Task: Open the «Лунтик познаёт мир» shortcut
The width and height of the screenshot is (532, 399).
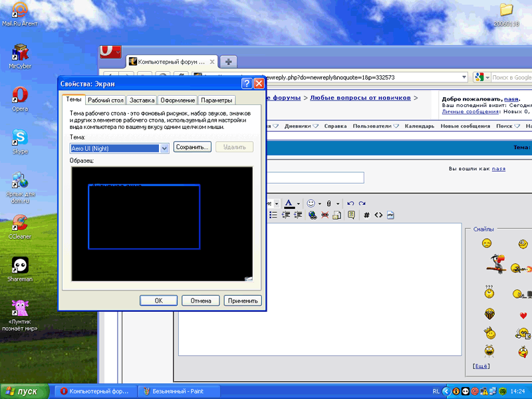Action: 20,315
